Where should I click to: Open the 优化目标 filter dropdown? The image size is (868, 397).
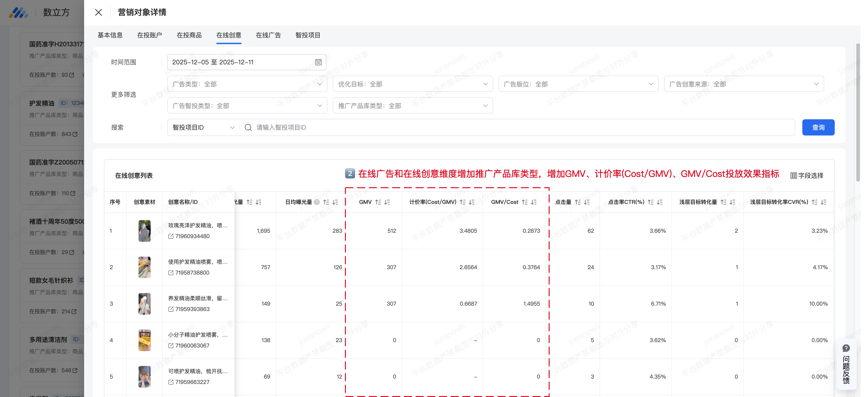point(412,84)
